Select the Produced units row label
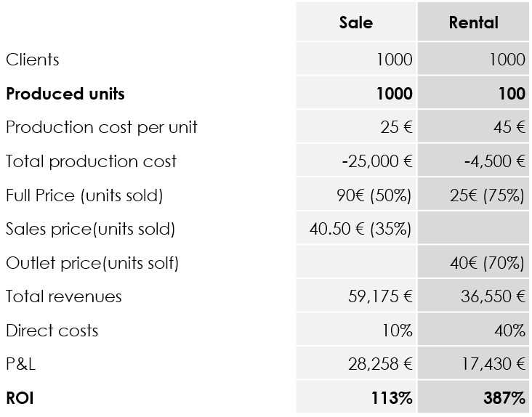This screenshot has height=417, width=532. click(x=65, y=94)
